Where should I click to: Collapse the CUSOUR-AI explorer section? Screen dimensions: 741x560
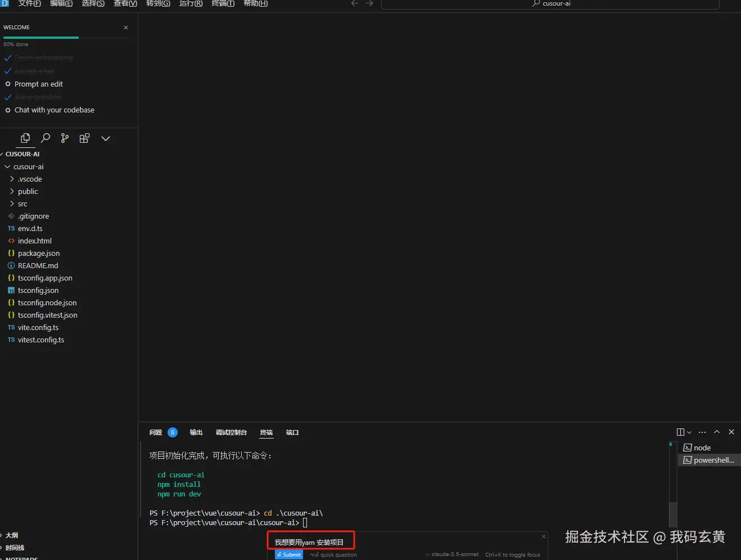tap(22, 154)
